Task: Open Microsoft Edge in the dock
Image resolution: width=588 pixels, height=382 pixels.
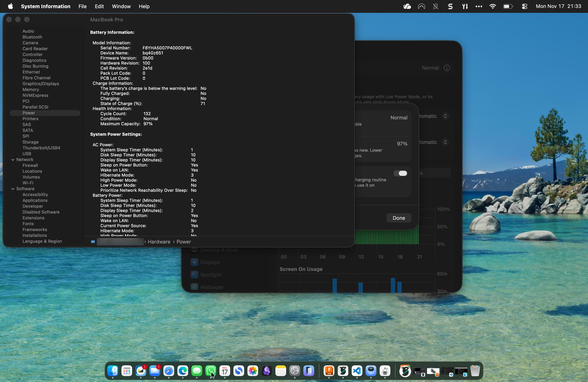Action: coord(183,371)
